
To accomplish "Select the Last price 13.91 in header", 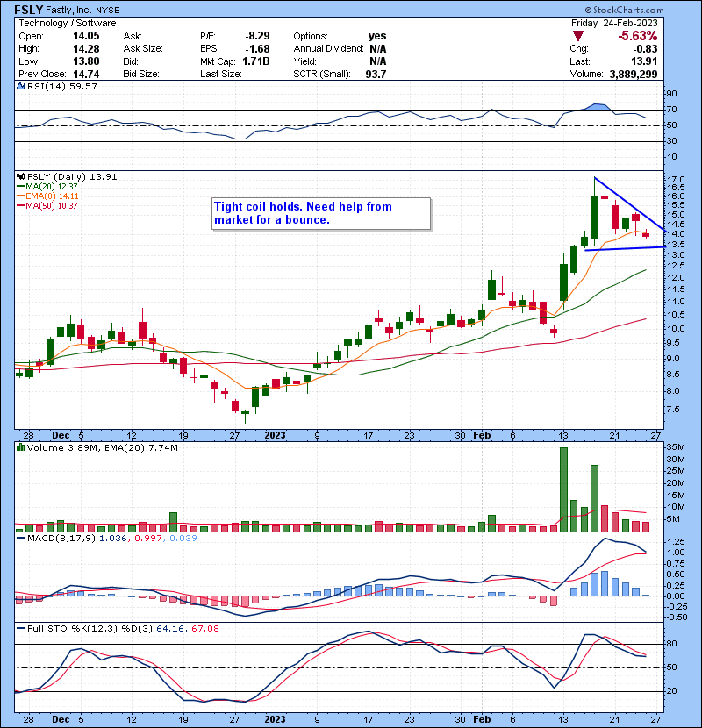I will pos(644,61).
